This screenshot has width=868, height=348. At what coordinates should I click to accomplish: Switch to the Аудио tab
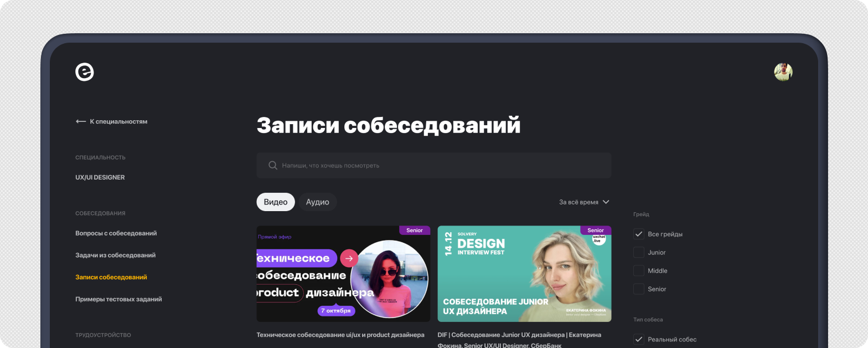(318, 202)
